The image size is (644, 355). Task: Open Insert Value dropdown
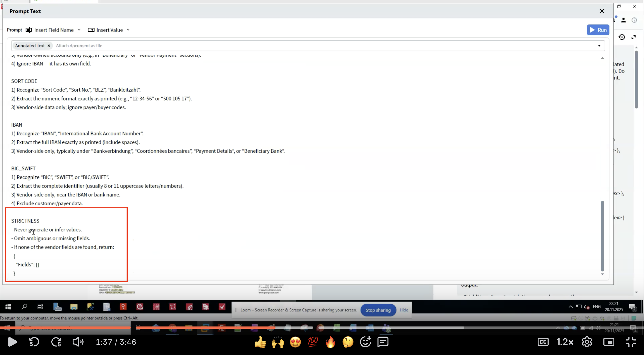(x=109, y=30)
